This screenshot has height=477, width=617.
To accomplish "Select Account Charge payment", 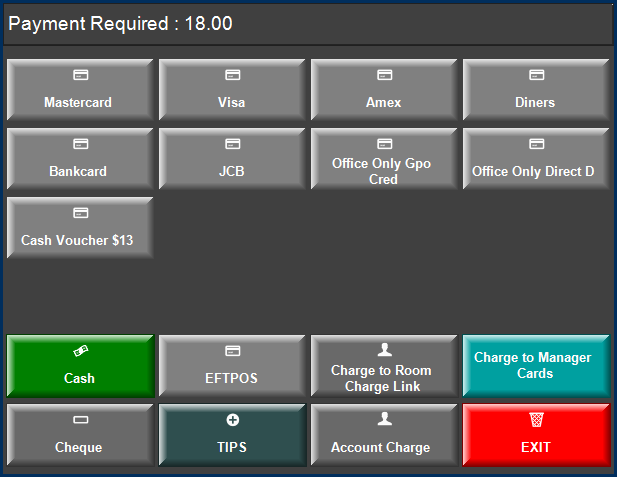I will 384,436.
